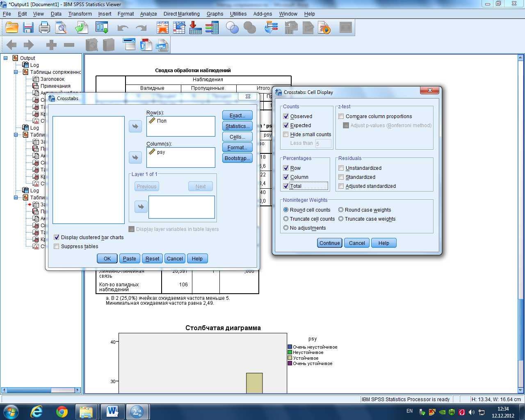Viewport: 525px width, 420px height.
Task: Click the Redo arrow icon
Action: pyautogui.click(x=141, y=28)
